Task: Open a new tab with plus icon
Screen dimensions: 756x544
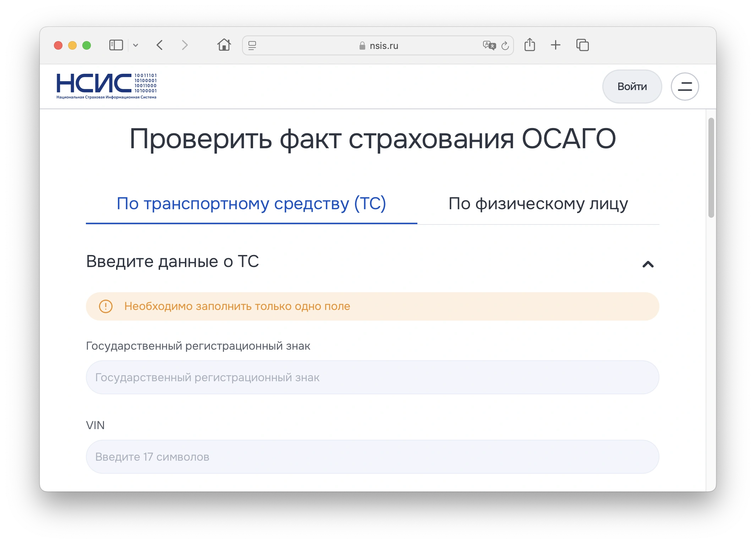Action: tap(555, 45)
